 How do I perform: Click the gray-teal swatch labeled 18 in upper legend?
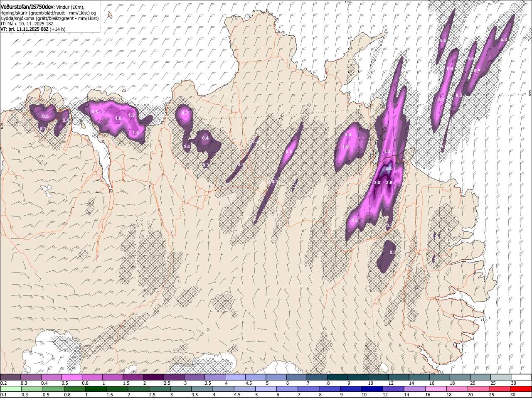coord(461,377)
